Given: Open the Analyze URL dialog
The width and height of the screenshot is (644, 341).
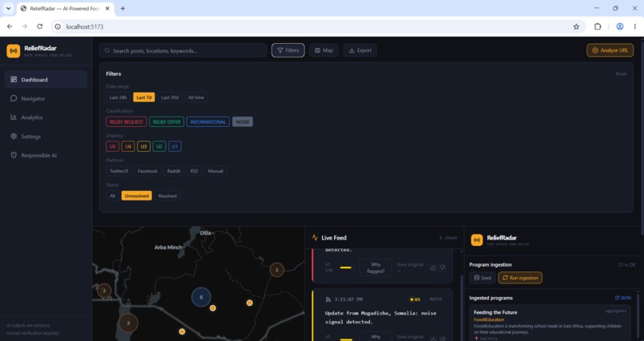Looking at the screenshot, I should coord(610,50).
